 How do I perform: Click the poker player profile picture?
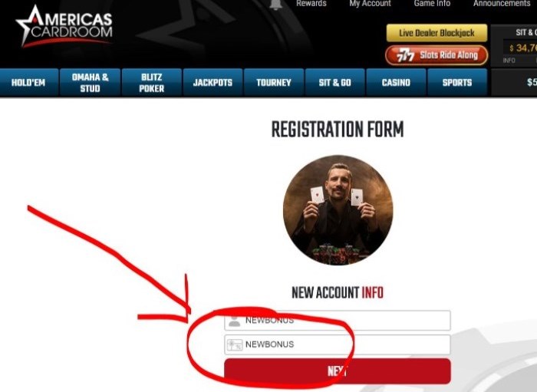[x=338, y=210]
